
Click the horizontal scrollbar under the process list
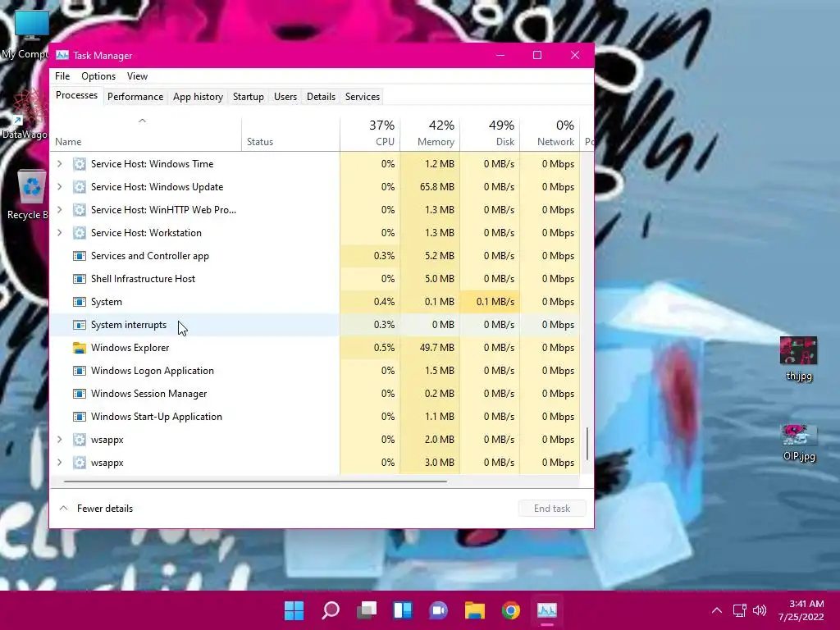255,482
